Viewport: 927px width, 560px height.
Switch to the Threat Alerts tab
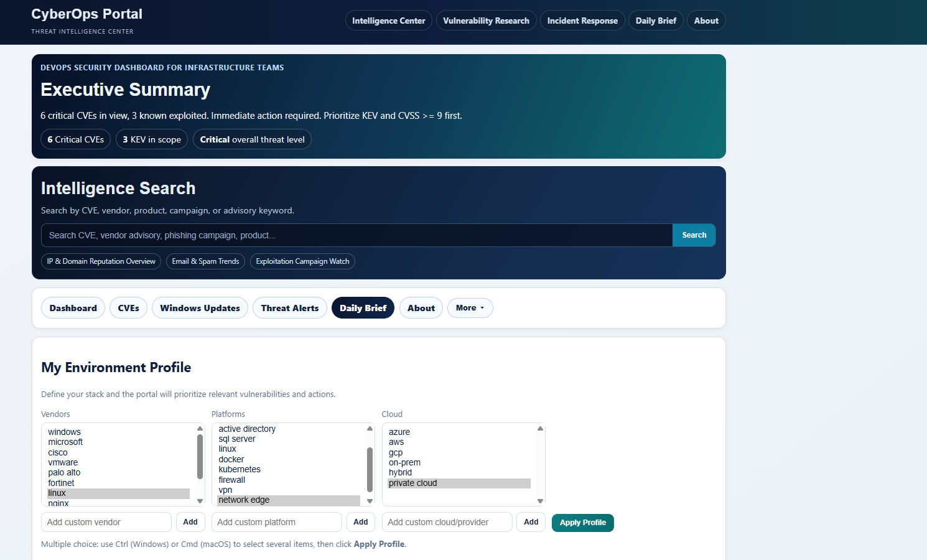pyautogui.click(x=289, y=307)
